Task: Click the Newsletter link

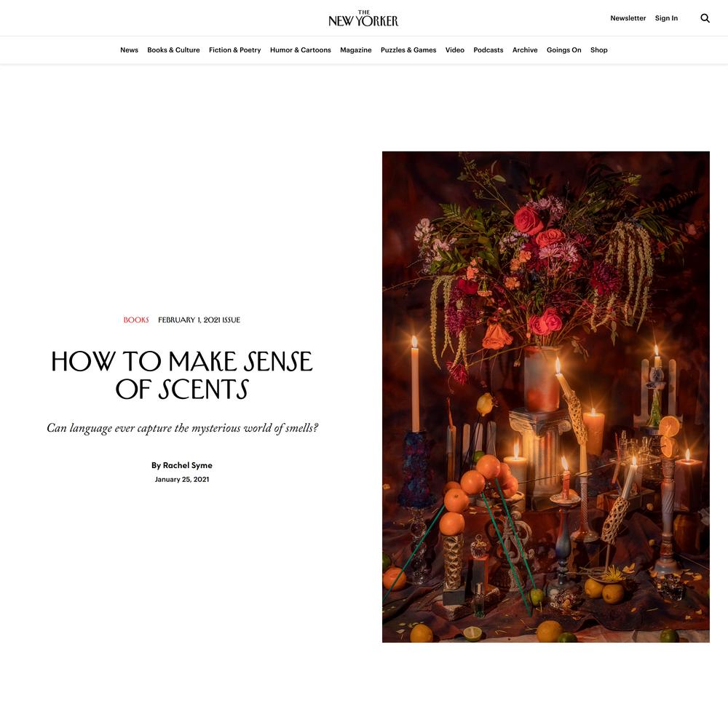Action: (628, 18)
